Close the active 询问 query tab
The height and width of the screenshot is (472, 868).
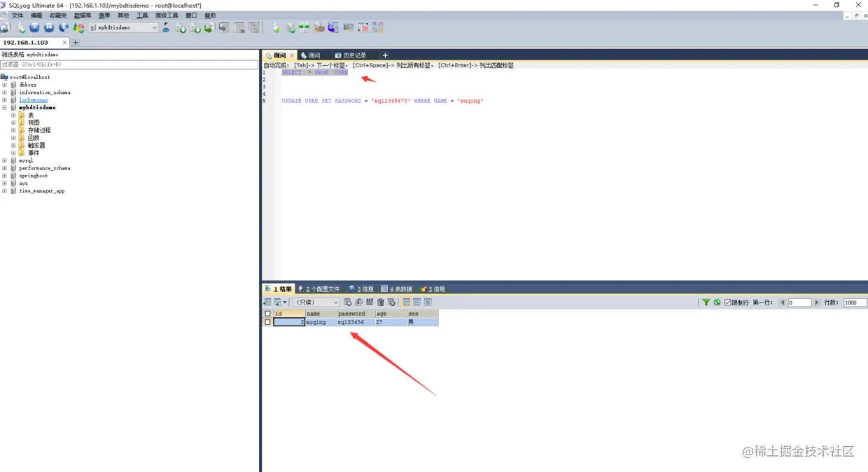(x=292, y=55)
